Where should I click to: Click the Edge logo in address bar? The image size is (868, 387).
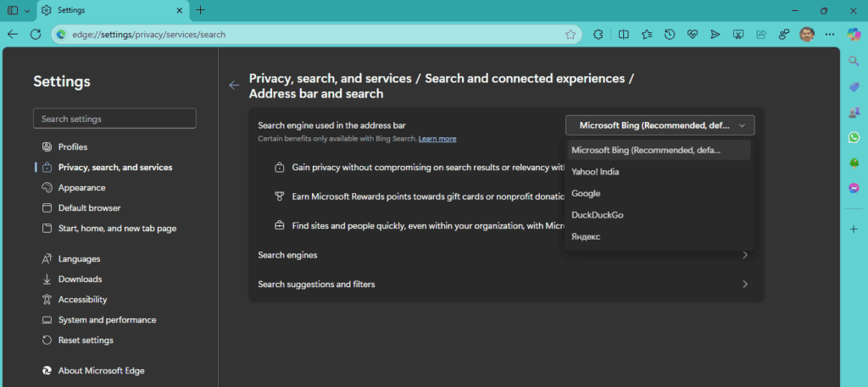click(x=61, y=34)
